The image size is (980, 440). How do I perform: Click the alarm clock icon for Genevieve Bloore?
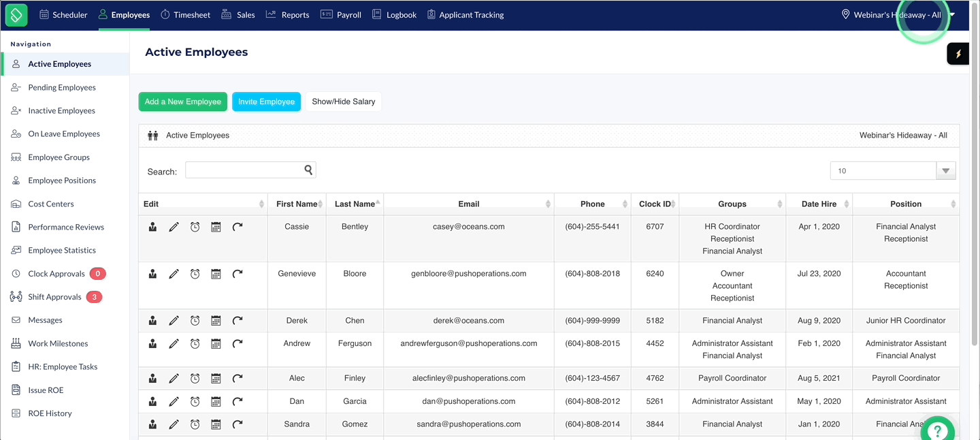(195, 274)
